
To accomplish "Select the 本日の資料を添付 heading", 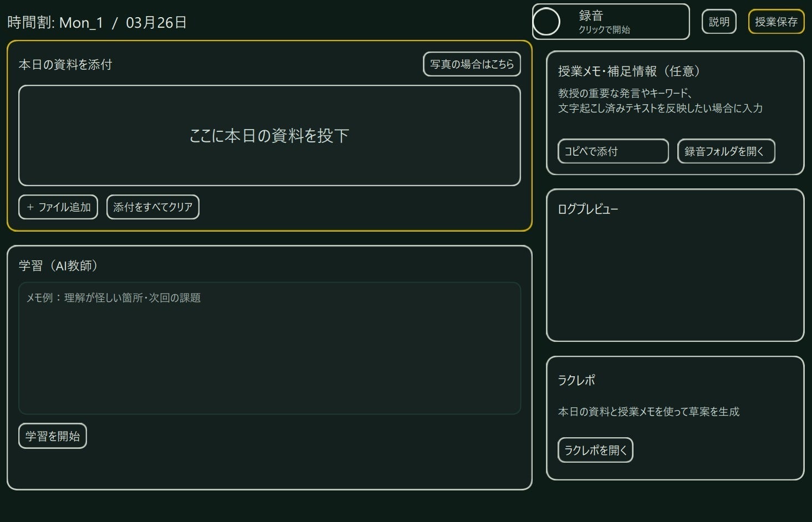I will (x=65, y=65).
